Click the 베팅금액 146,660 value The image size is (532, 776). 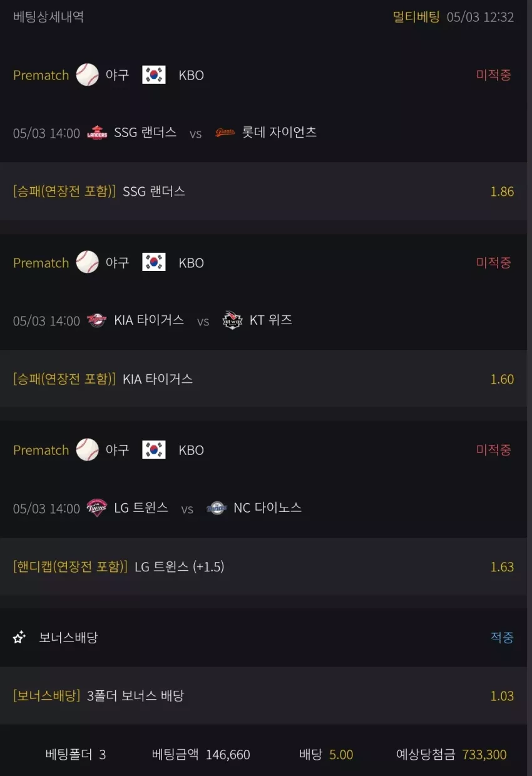[x=228, y=755]
